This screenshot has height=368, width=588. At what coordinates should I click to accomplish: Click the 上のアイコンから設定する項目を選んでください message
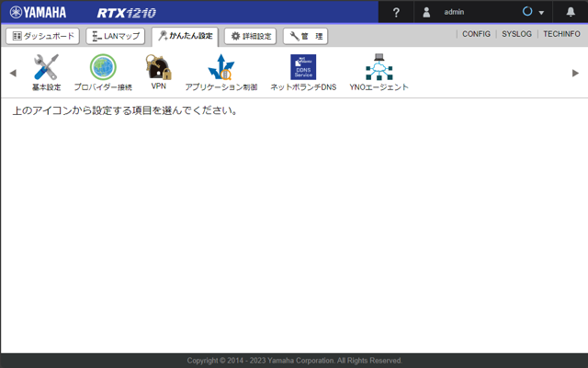tap(125, 110)
